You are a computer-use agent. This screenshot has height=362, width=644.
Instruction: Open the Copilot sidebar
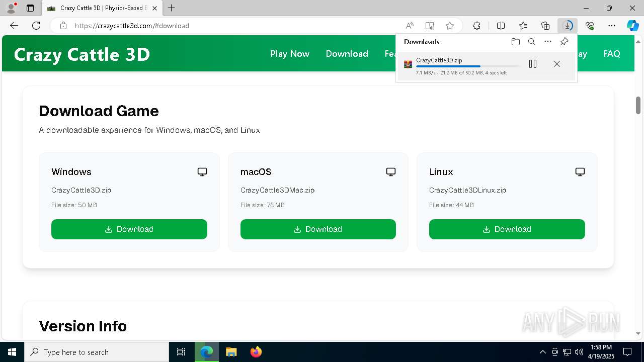(633, 26)
